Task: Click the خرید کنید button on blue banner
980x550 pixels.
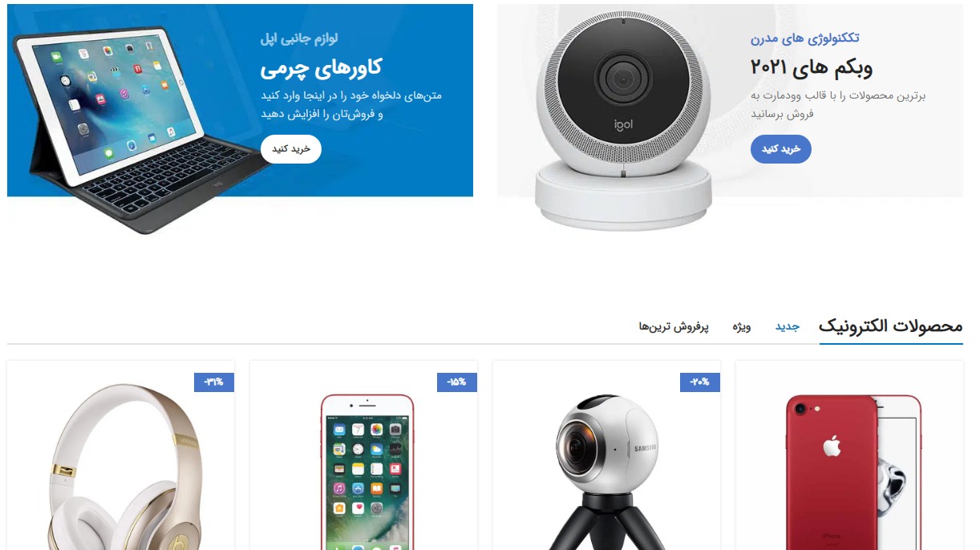Action: [x=291, y=149]
